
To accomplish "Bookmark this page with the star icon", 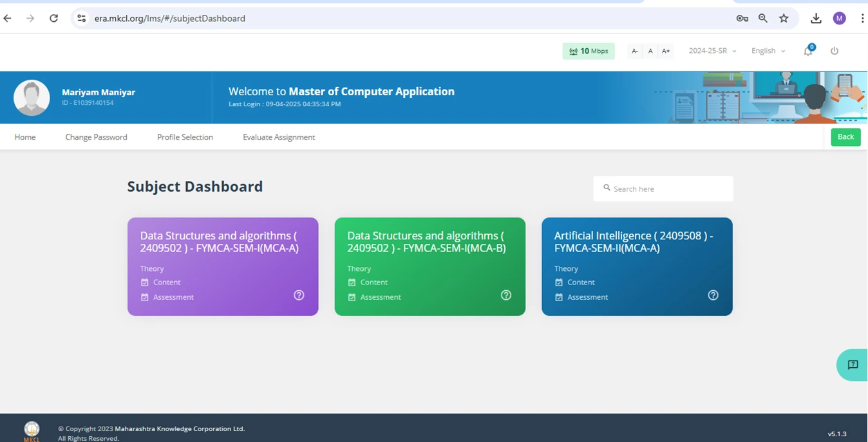I will coord(784,19).
